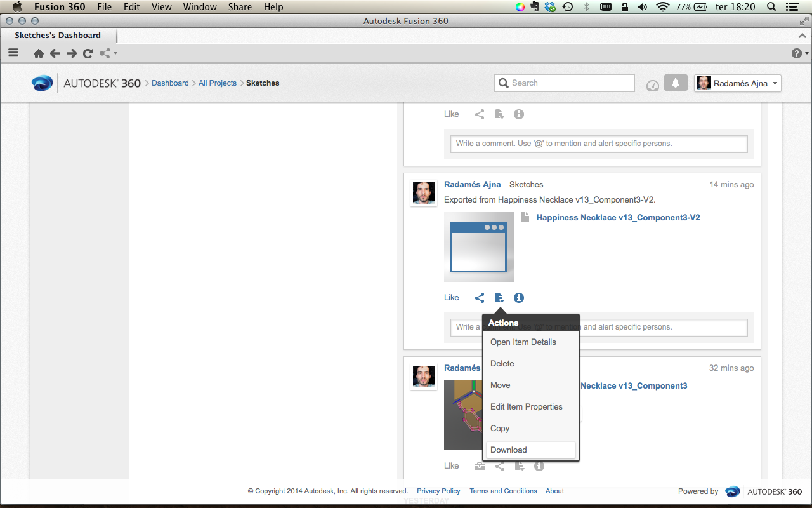
Task: Click the document icon beside Component3-V2 title
Action: (525, 217)
